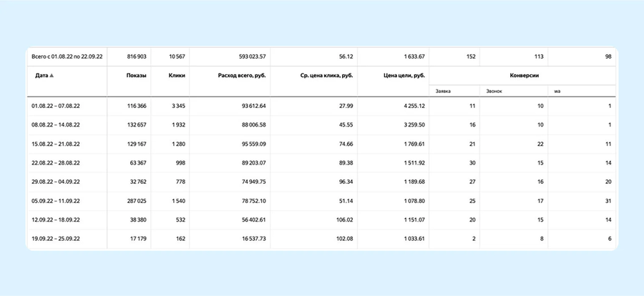Select total clicks value 10 567
This screenshot has height=296, width=644.
pyautogui.click(x=177, y=56)
